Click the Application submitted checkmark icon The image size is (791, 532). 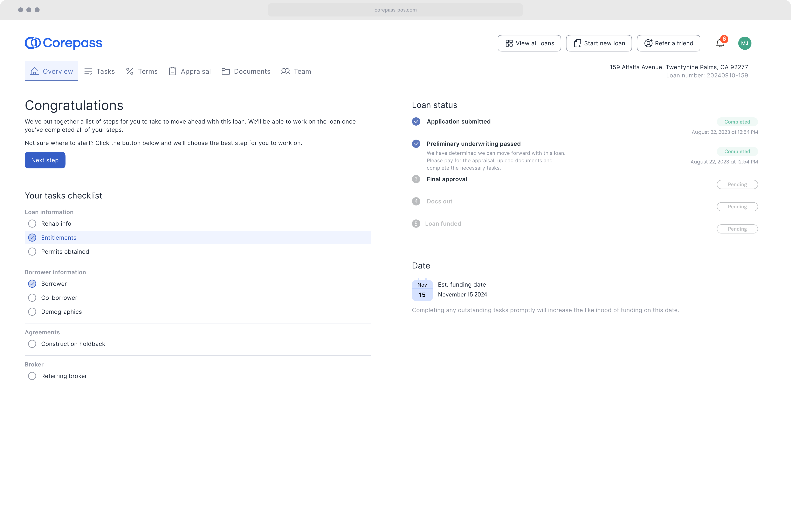pos(416,121)
